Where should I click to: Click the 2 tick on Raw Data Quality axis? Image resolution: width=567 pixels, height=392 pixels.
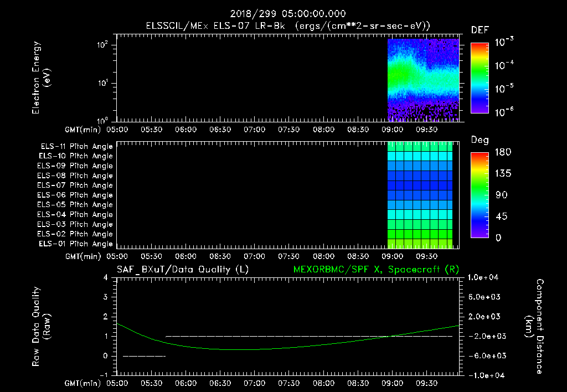pyautogui.click(x=106, y=316)
